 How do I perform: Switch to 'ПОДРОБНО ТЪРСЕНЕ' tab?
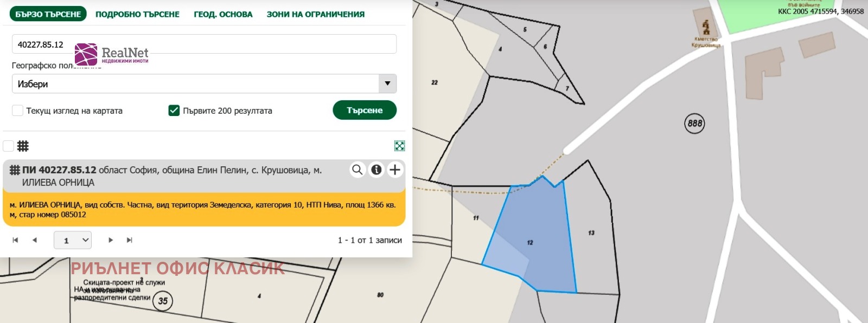pos(137,14)
